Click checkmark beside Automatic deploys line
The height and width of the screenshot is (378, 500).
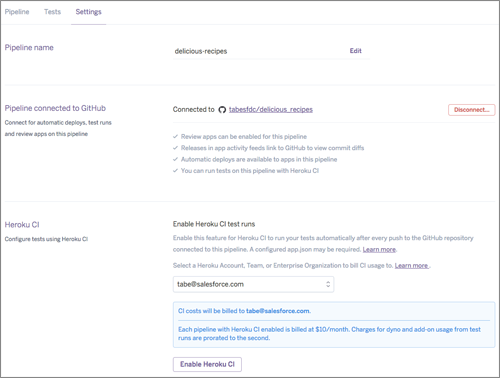click(x=175, y=159)
